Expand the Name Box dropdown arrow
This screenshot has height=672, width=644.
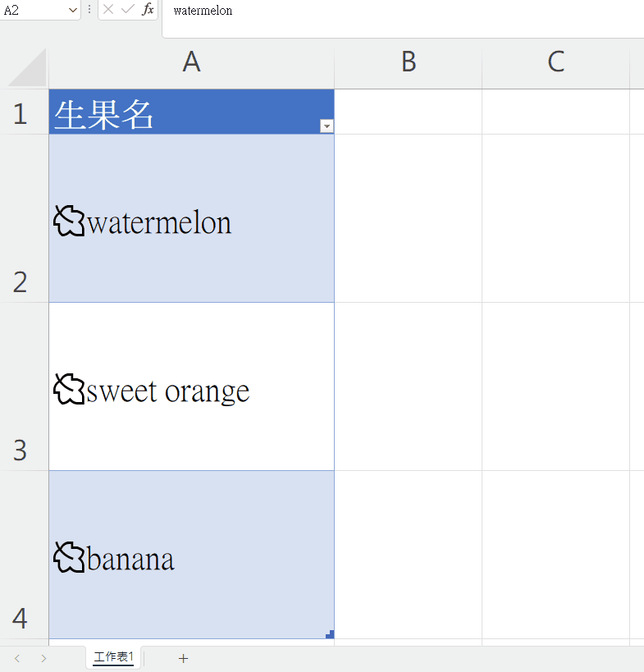(x=72, y=10)
